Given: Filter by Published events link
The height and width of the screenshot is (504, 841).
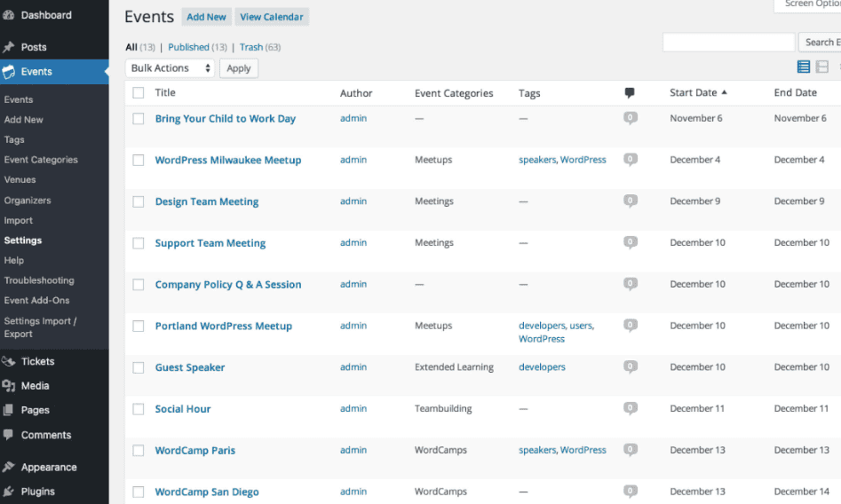Looking at the screenshot, I should pyautogui.click(x=189, y=47).
